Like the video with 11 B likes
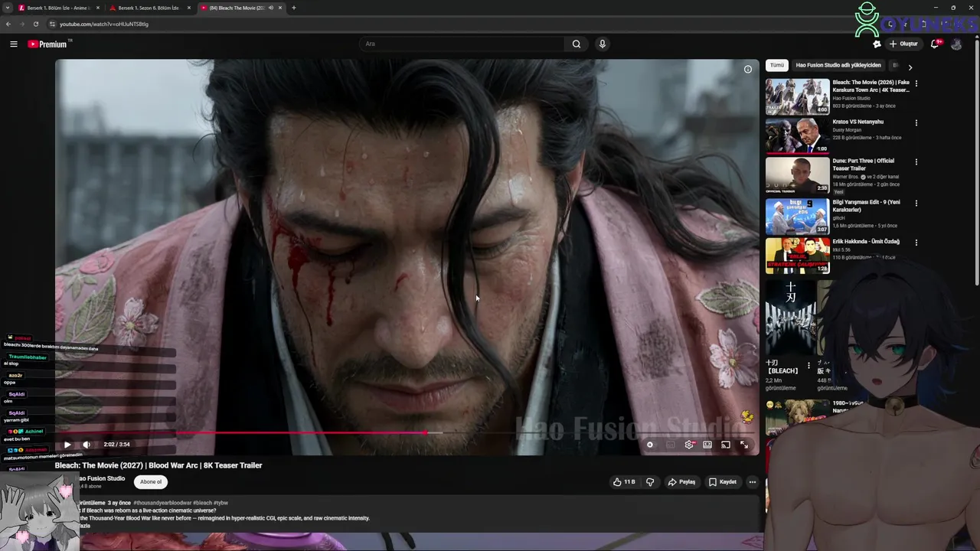 624,482
